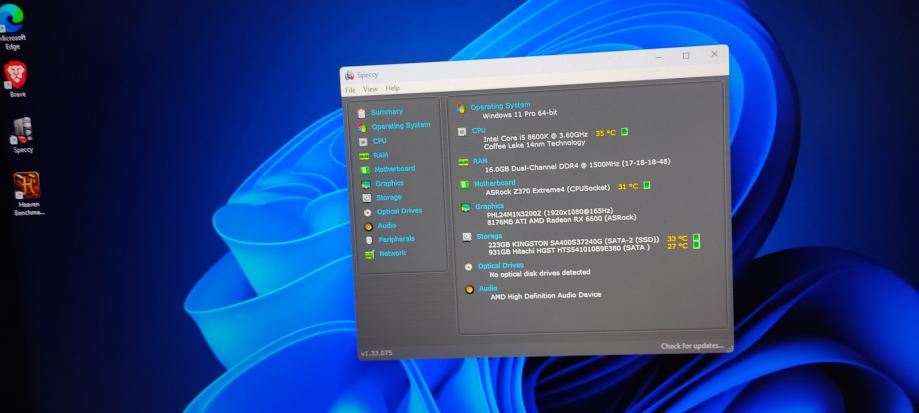The height and width of the screenshot is (413, 919).
Task: Click Graphics heading in summary pane
Action: (x=489, y=206)
